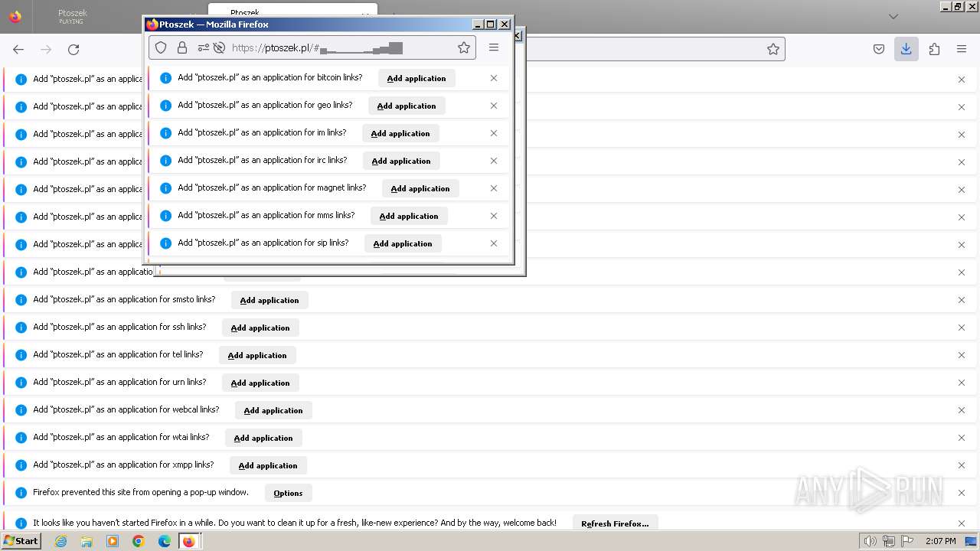Add application for ssh links

pos(260,328)
